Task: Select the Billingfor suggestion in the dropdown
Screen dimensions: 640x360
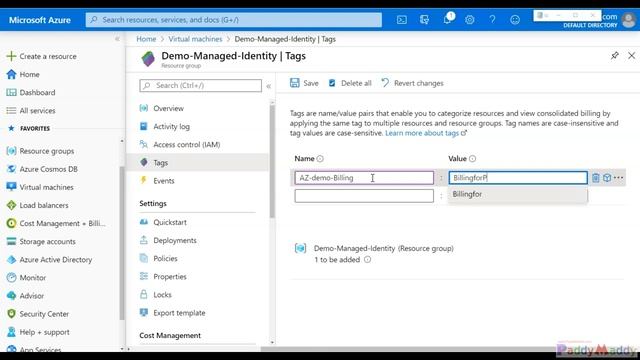Action: click(x=518, y=194)
